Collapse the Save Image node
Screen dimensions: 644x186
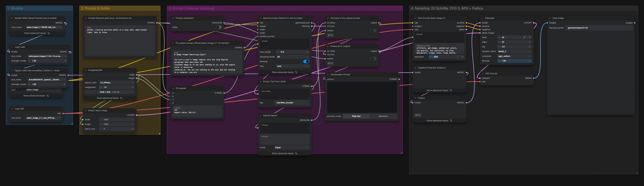(x=550, y=18)
